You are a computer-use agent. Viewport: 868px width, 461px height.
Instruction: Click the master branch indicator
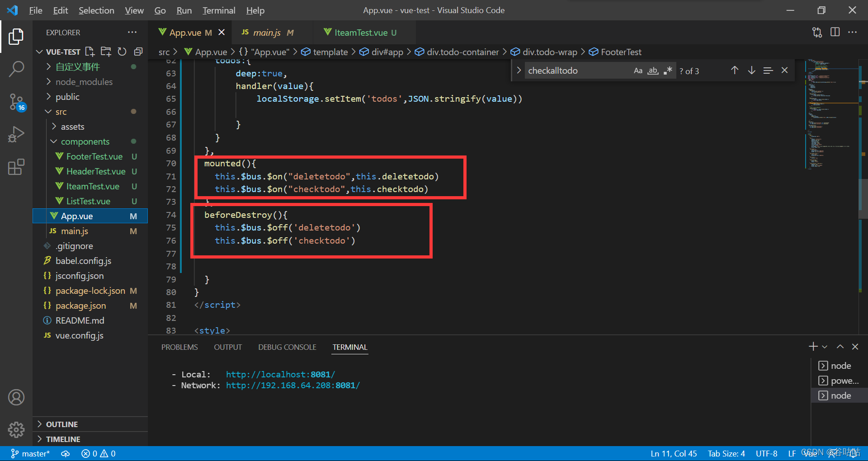(30, 453)
